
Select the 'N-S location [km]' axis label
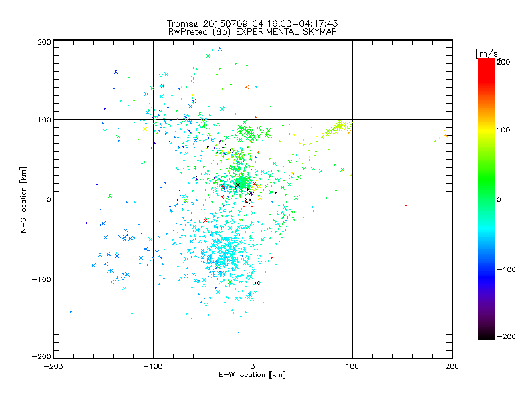point(23,199)
